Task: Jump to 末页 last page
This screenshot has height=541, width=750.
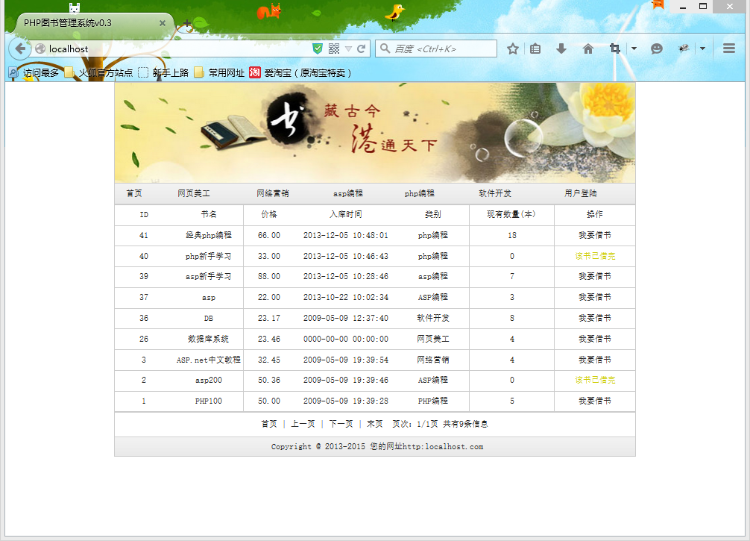Action: tap(375, 424)
